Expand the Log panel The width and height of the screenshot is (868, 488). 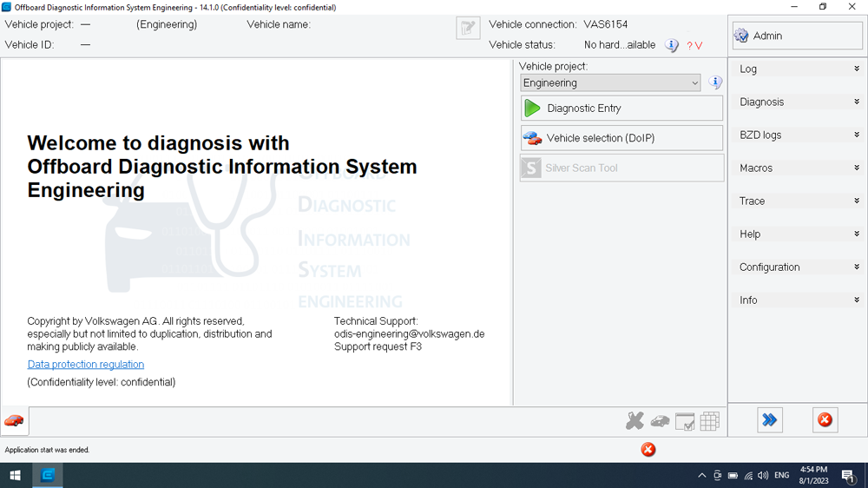point(797,69)
